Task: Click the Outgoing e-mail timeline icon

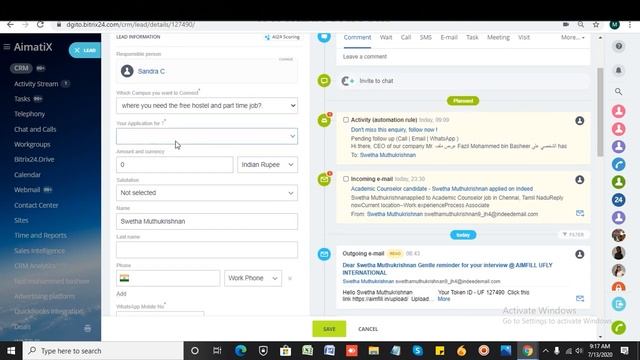Action: (324, 254)
